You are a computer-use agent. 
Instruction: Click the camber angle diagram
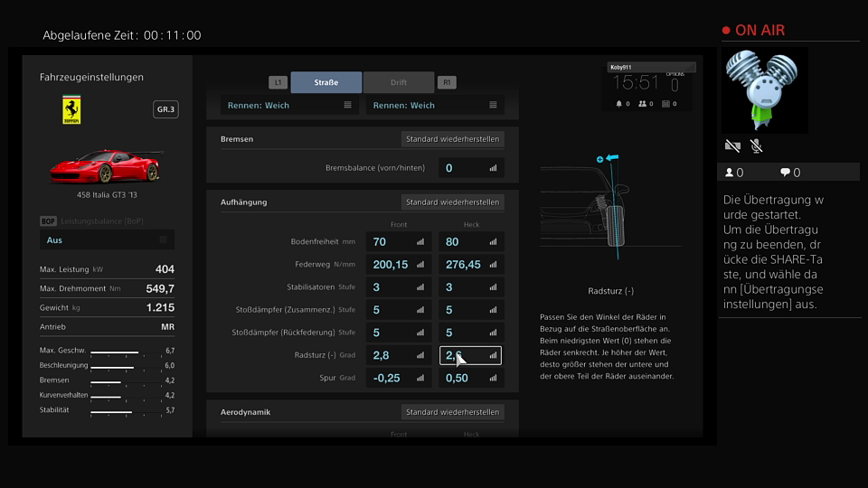point(610,206)
